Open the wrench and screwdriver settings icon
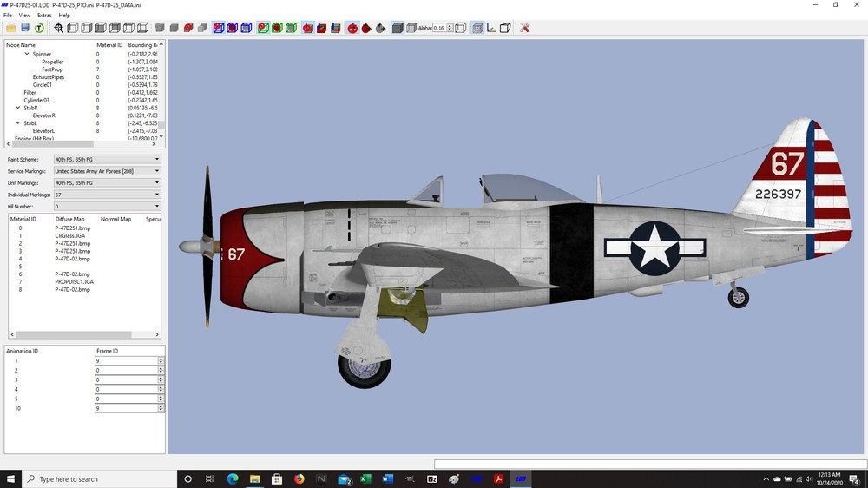Image resolution: width=868 pixels, height=488 pixels. pyautogui.click(x=525, y=28)
